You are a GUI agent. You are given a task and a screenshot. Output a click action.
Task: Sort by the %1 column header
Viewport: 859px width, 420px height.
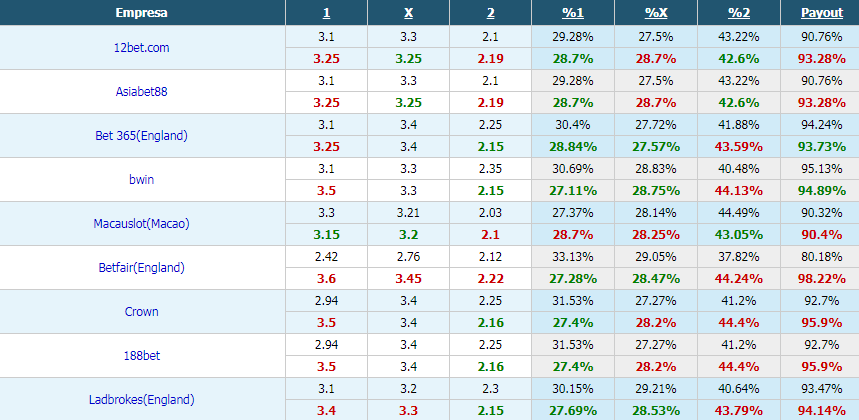[573, 13]
